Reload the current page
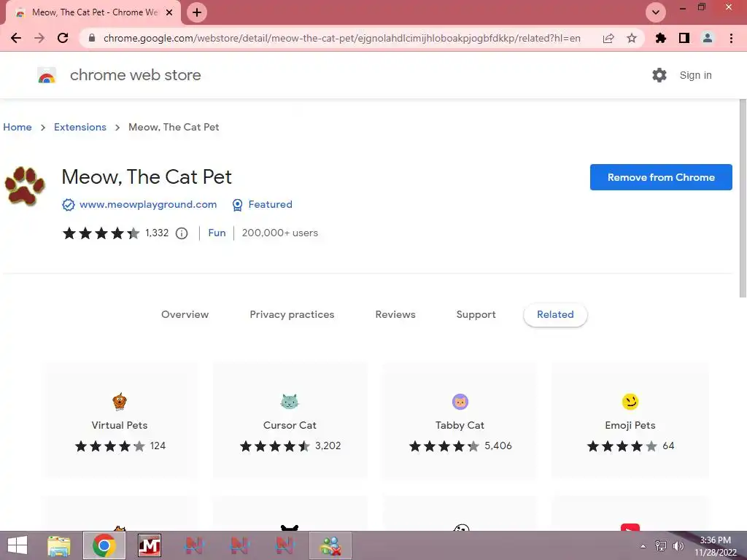The image size is (747, 560). point(63,38)
